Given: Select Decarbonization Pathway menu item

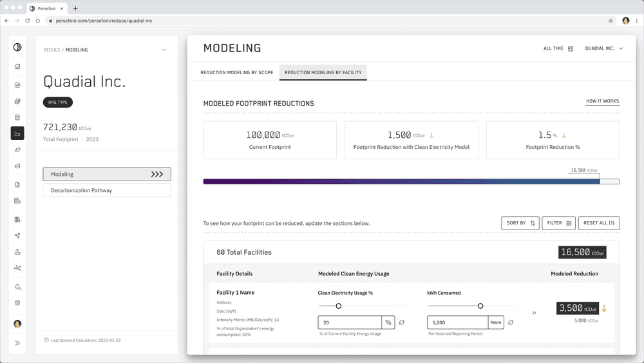Looking at the screenshot, I should pyautogui.click(x=107, y=190).
